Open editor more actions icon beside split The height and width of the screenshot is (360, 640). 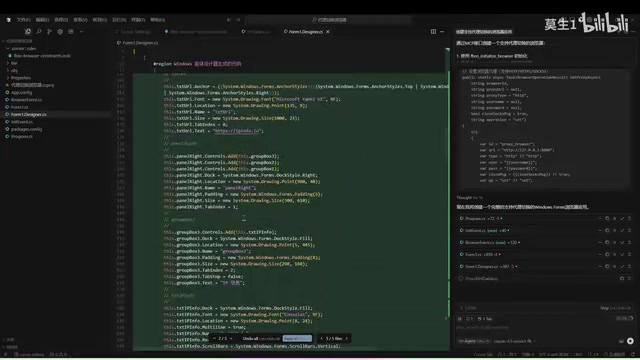point(442,31)
